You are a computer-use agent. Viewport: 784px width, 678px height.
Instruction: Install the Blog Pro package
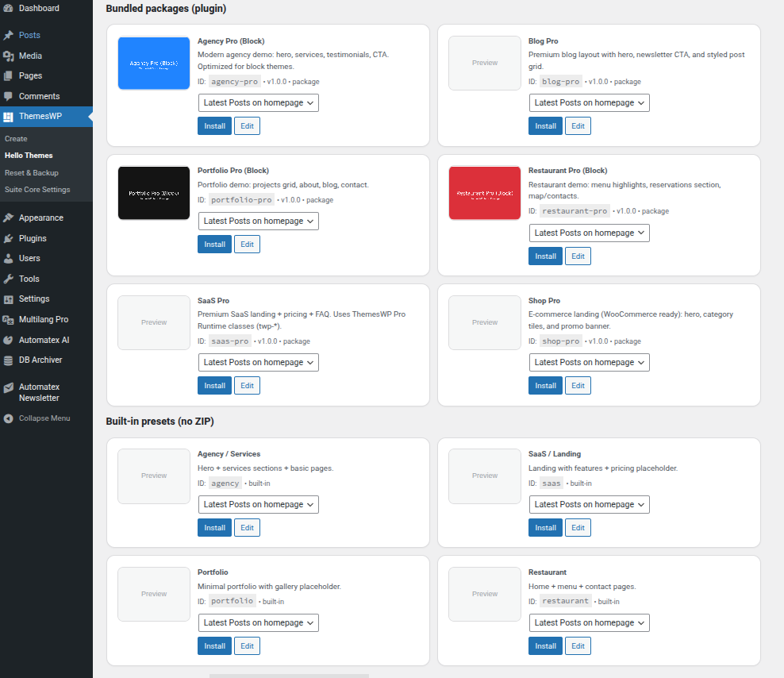tap(545, 125)
